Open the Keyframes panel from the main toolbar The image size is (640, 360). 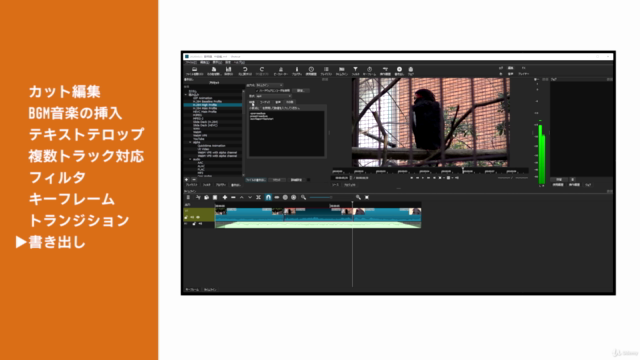pos(369,71)
